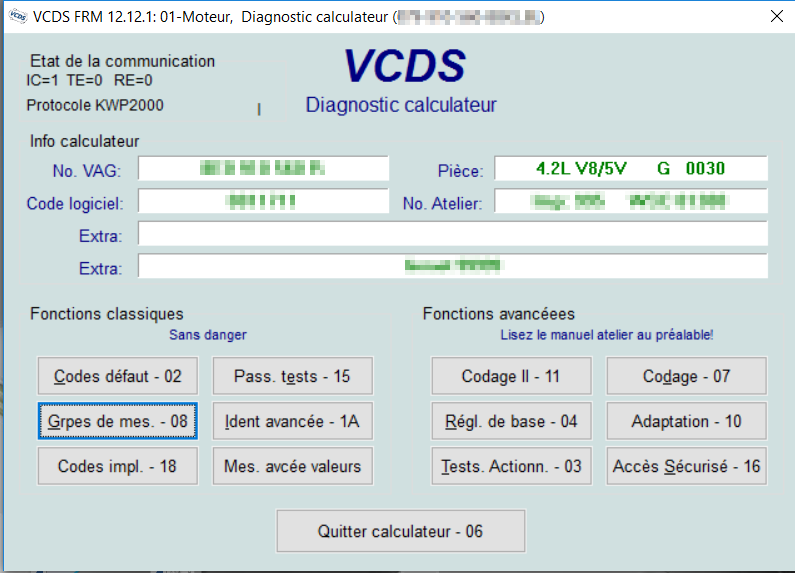Click the Protocole KWP2000 text

[95, 105]
